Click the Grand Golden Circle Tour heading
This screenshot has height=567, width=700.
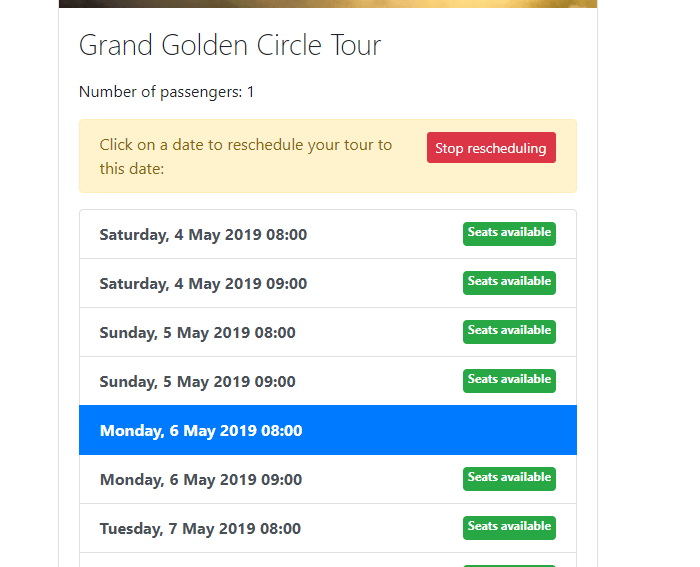coord(230,45)
